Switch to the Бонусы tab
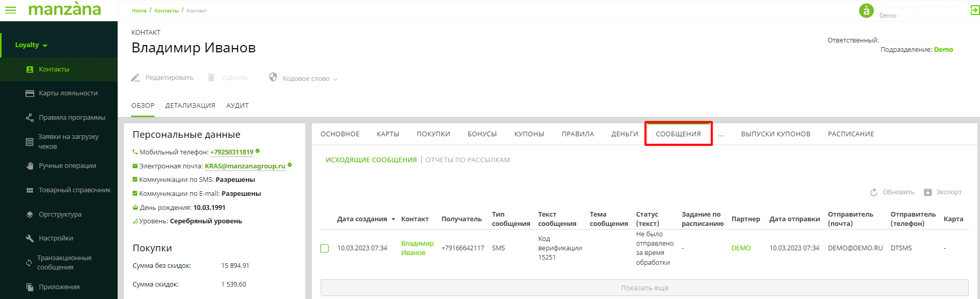 pyautogui.click(x=482, y=134)
